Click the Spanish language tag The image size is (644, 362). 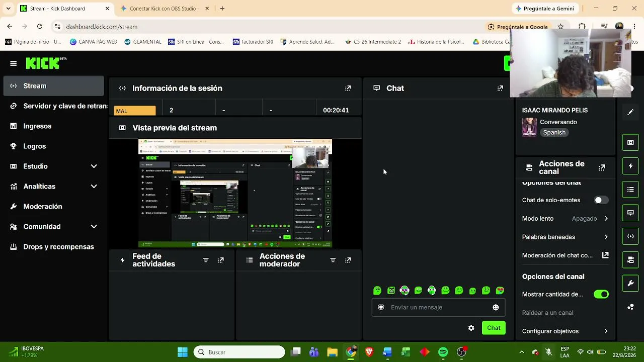click(x=554, y=132)
